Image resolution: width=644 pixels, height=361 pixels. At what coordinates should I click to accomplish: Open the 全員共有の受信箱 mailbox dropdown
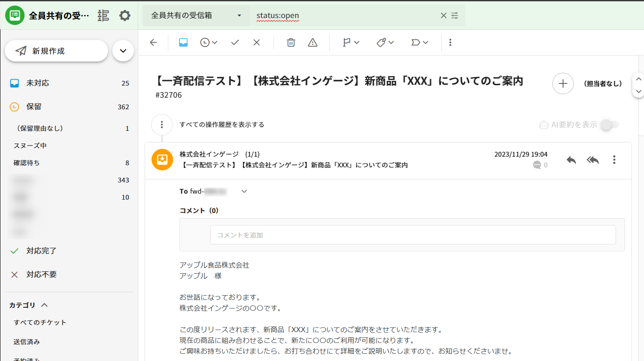point(196,15)
